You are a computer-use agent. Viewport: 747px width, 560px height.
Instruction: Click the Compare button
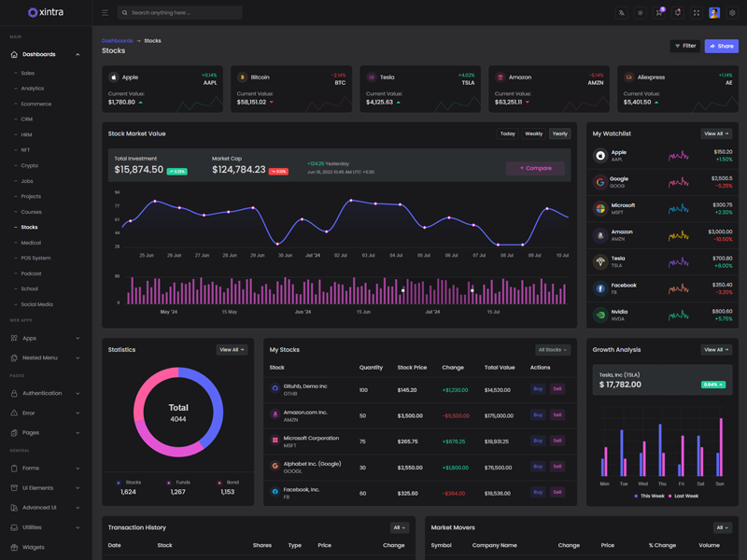[x=535, y=168]
